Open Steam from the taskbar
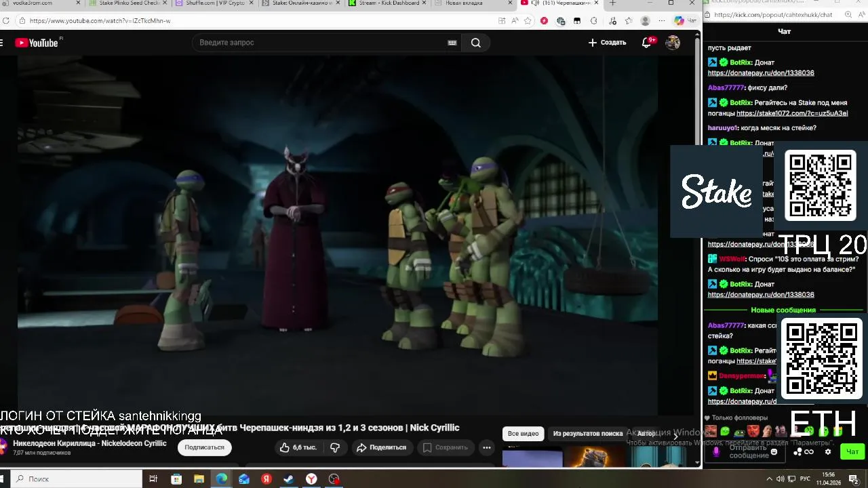 (x=289, y=479)
